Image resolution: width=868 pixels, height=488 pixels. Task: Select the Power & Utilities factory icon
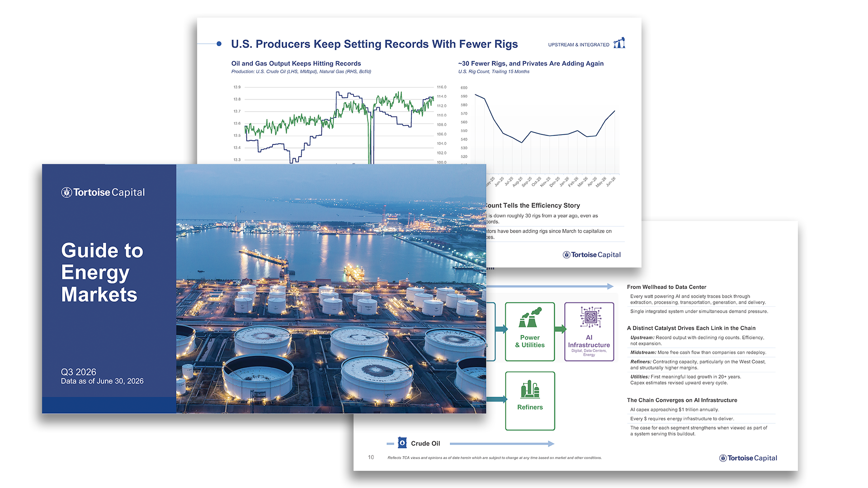(530, 318)
